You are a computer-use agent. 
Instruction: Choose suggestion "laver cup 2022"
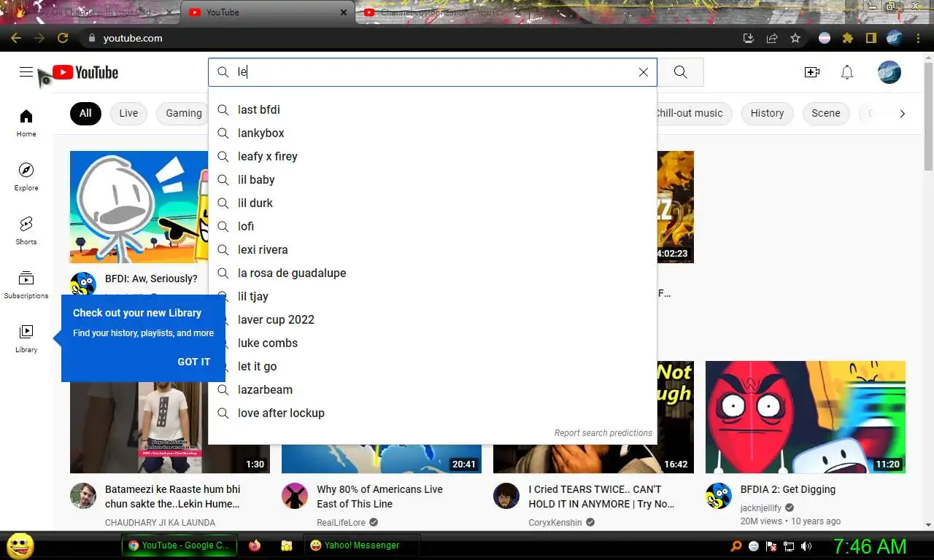[433, 319]
